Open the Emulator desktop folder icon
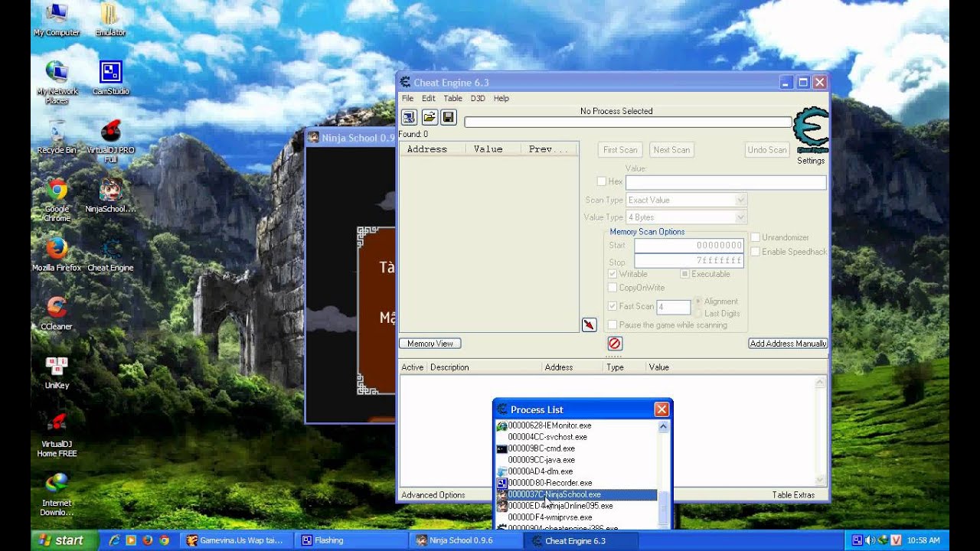The image size is (980, 551). 110,21
